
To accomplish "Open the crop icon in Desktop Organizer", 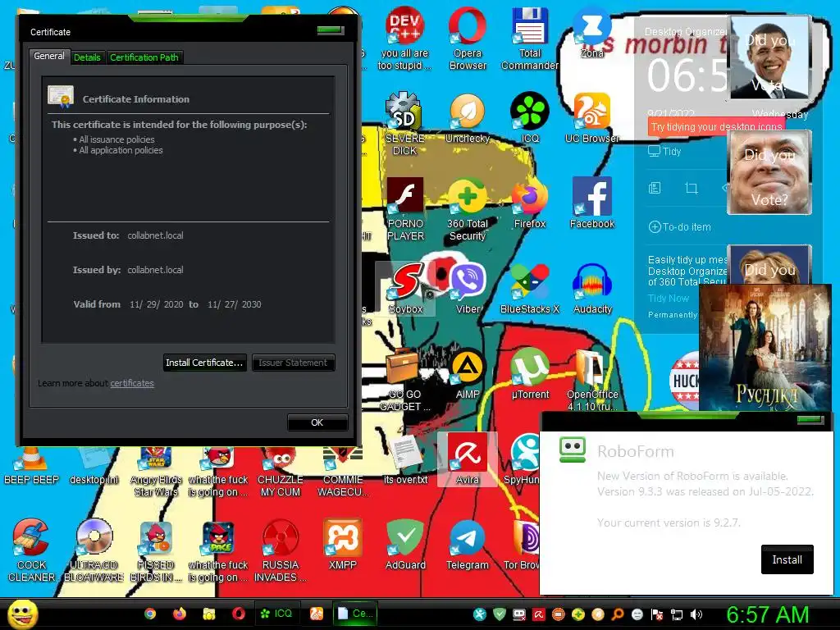I will pos(691,188).
